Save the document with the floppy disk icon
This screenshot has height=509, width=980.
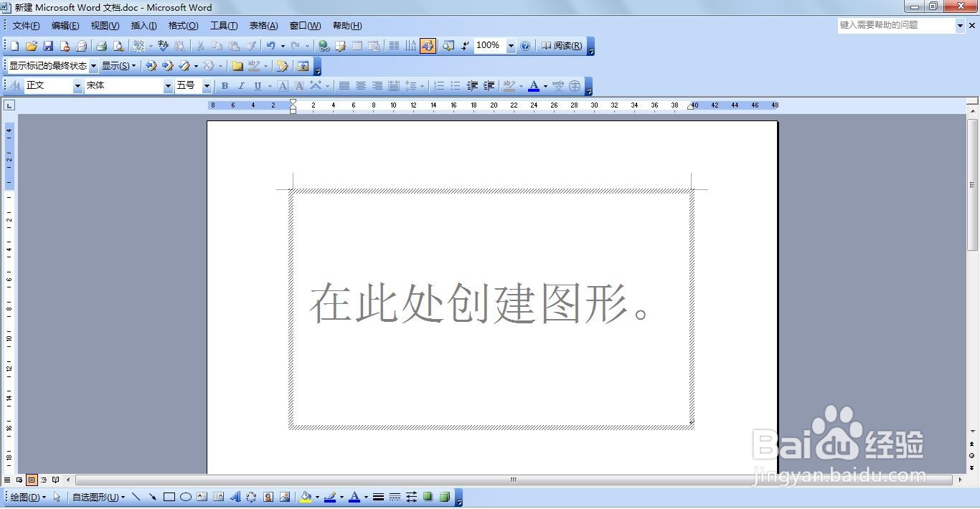48,46
